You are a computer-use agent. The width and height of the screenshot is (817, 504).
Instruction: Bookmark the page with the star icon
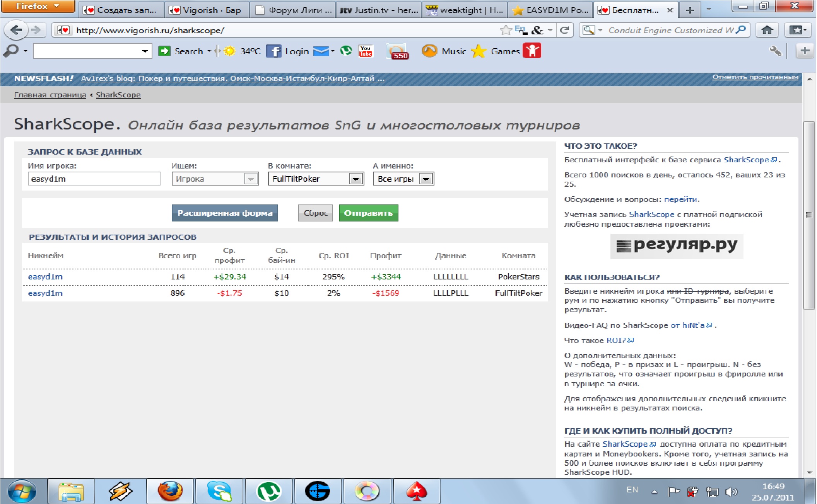point(505,30)
